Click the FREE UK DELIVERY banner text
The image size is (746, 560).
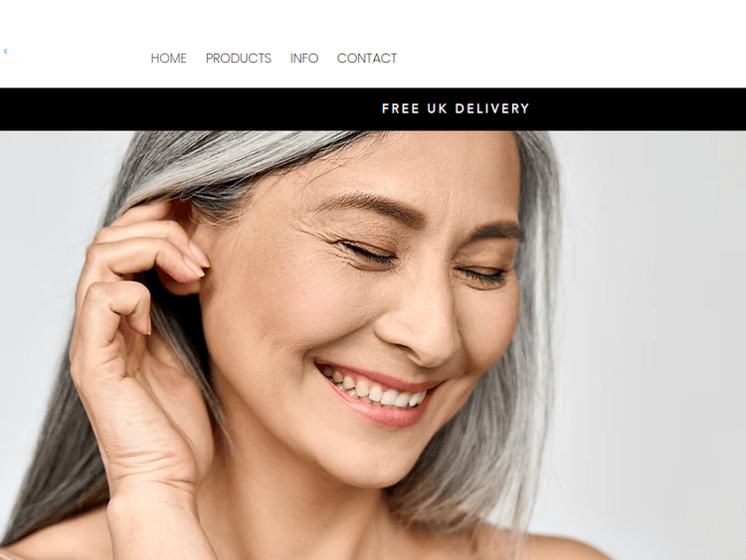coord(456,108)
